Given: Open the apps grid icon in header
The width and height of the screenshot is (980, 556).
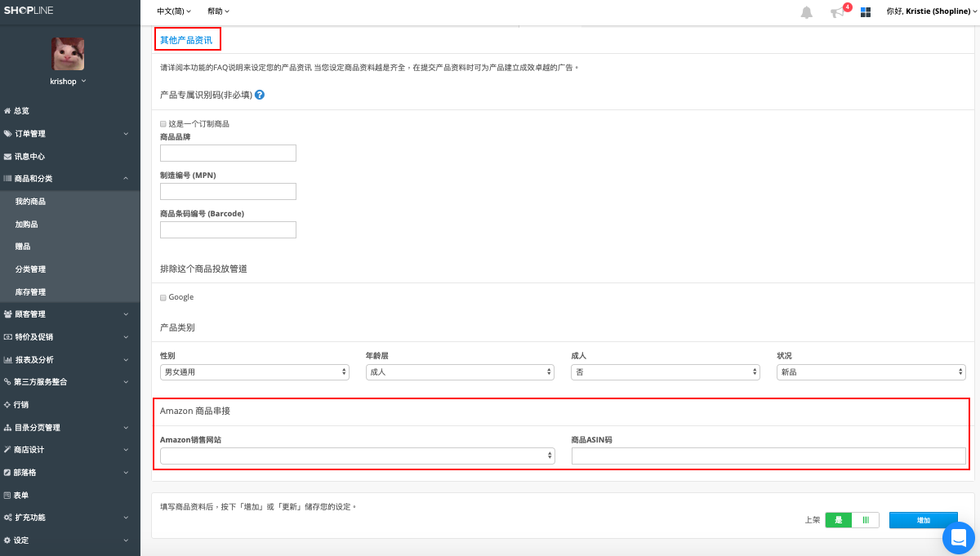Looking at the screenshot, I should pos(866,12).
